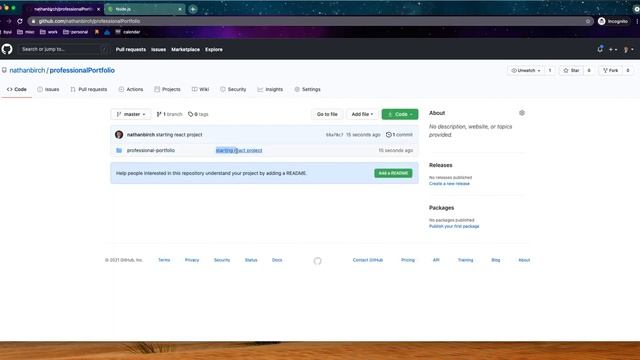Open the GitHub home logo

(7, 49)
